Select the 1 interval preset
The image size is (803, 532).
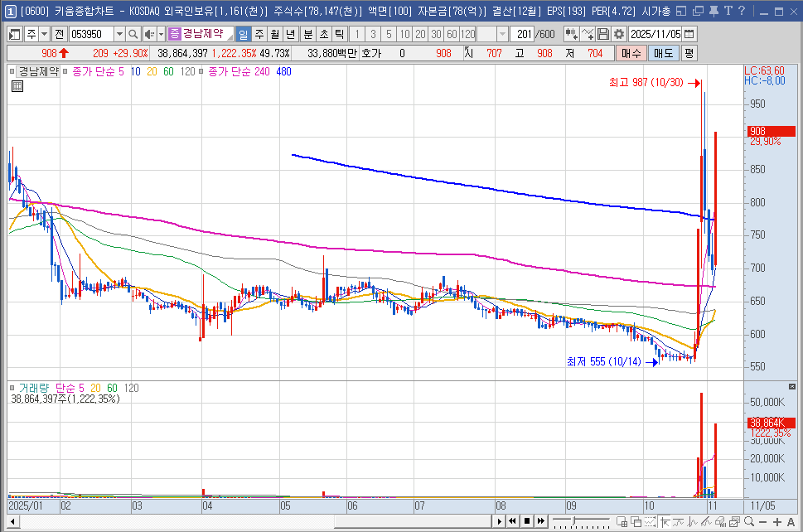357,34
